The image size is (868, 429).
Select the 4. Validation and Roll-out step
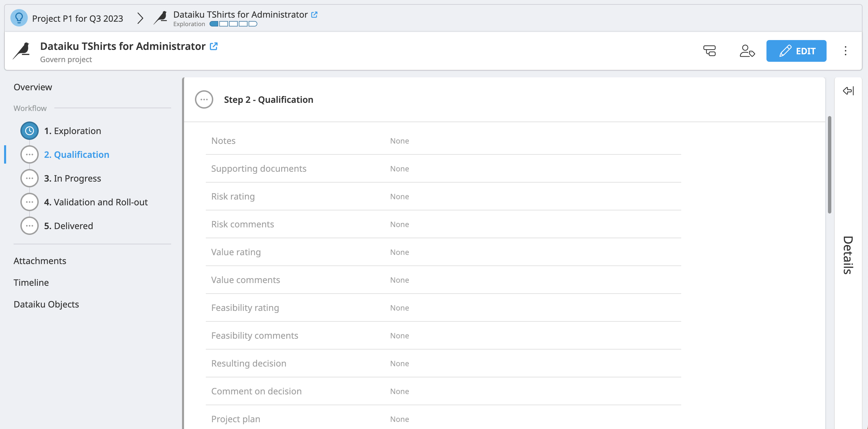pos(96,202)
